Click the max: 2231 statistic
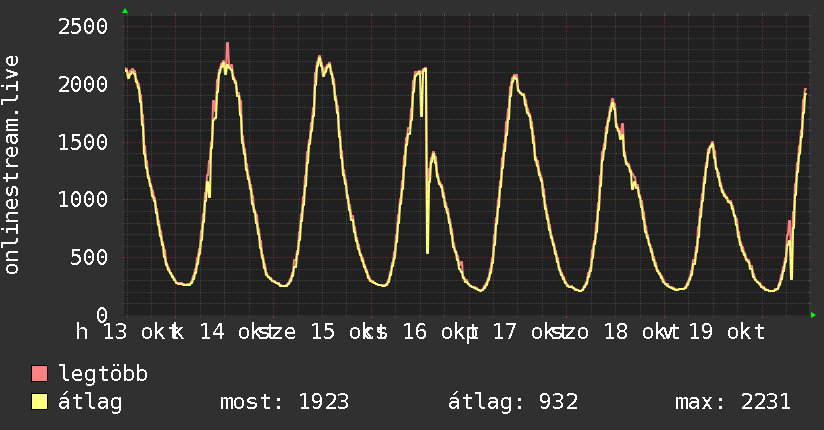Screen dimensions: 824x430 coord(733,402)
